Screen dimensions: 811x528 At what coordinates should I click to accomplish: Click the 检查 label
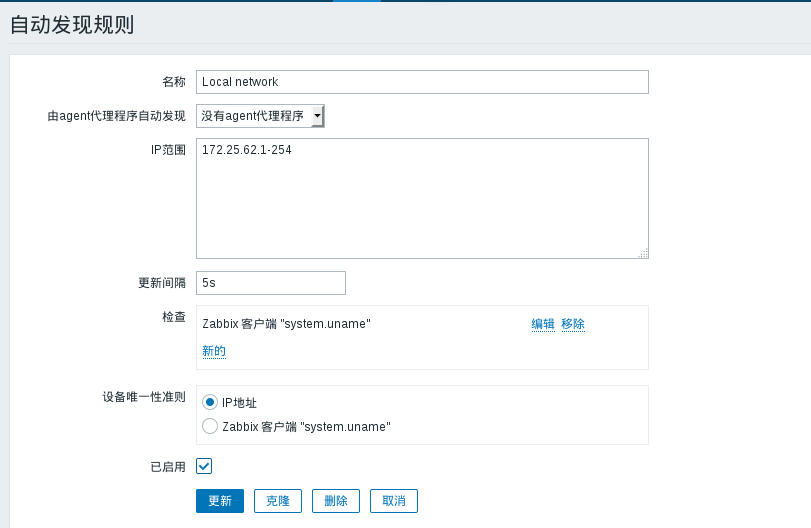pos(174,316)
